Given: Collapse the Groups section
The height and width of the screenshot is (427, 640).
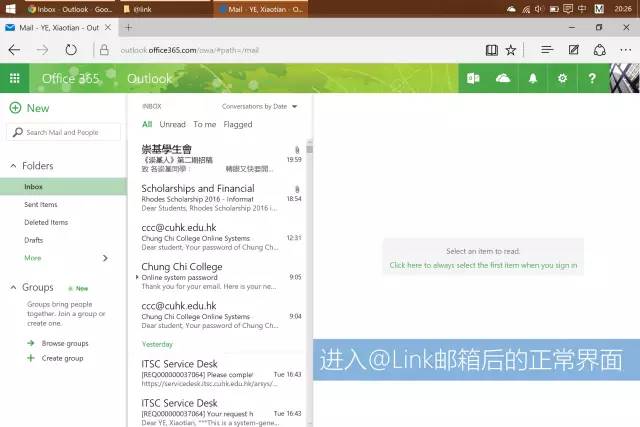Looking at the screenshot, I should click(x=13, y=287).
